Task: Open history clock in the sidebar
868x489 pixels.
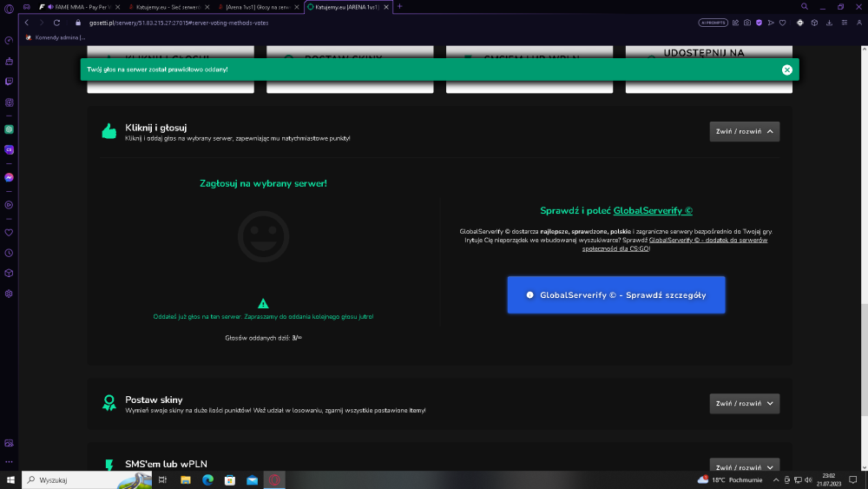Action: pos(9,253)
